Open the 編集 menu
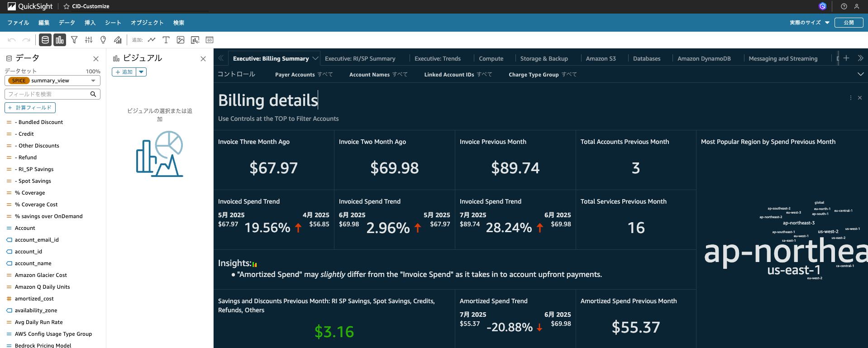Screen dimensions: 868x348 pos(44,23)
